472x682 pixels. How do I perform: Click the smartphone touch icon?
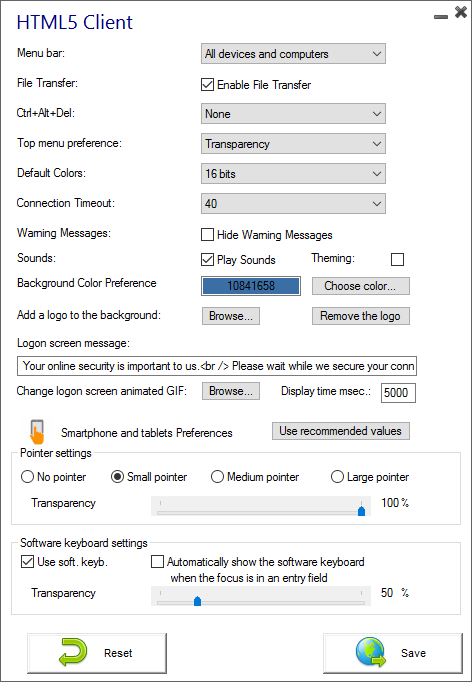[37, 431]
